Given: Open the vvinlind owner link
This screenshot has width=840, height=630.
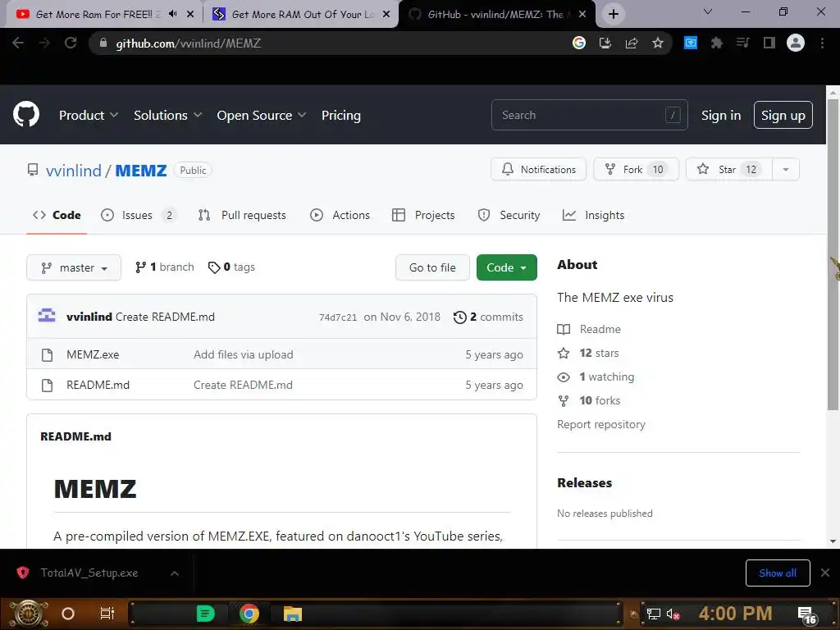Looking at the screenshot, I should click(73, 171).
